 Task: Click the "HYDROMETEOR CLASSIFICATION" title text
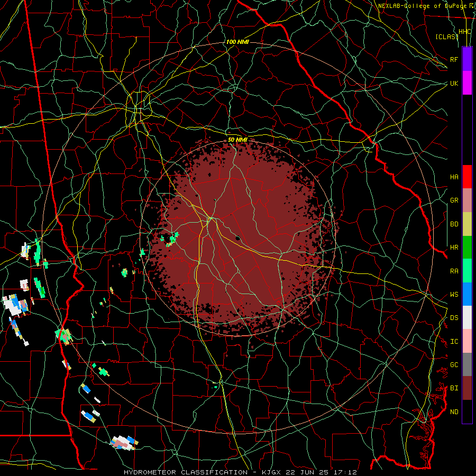[186, 472]
